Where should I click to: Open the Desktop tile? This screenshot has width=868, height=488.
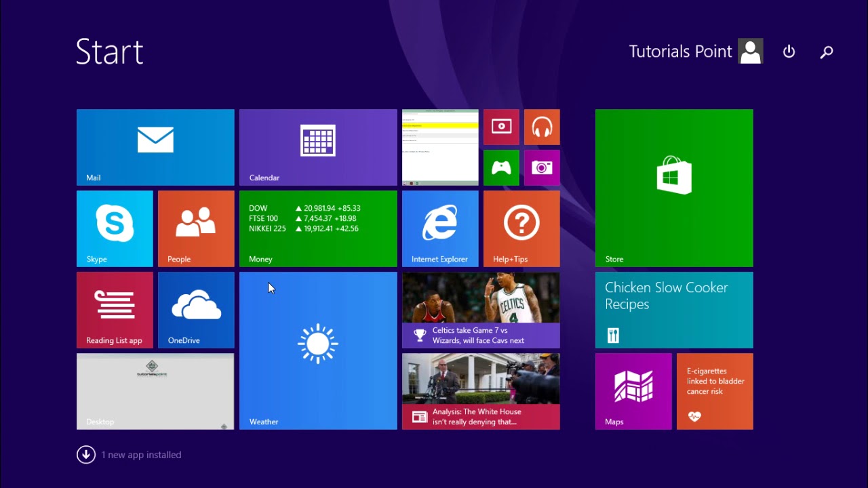pos(155,391)
